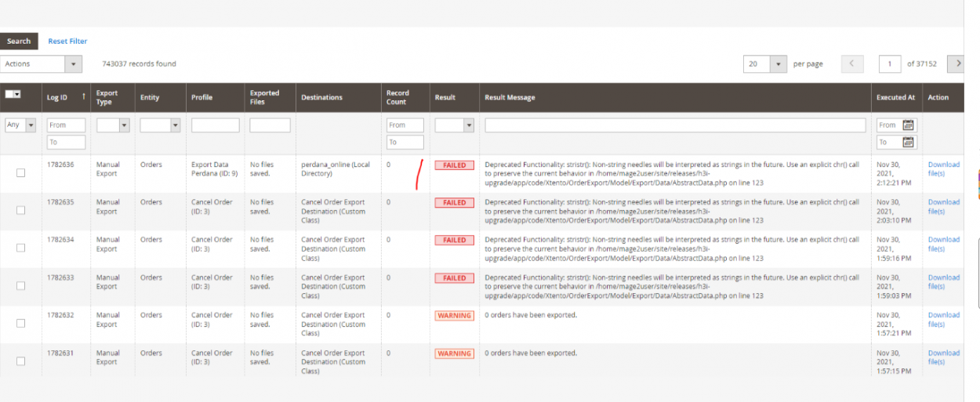Click the Executed At column header
Viewport: 980px width, 402px height.
pos(895,98)
